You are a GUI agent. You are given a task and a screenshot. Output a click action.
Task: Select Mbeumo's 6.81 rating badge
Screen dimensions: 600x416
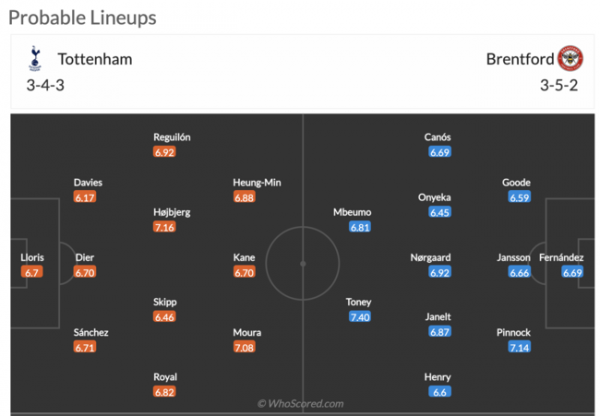(x=359, y=228)
